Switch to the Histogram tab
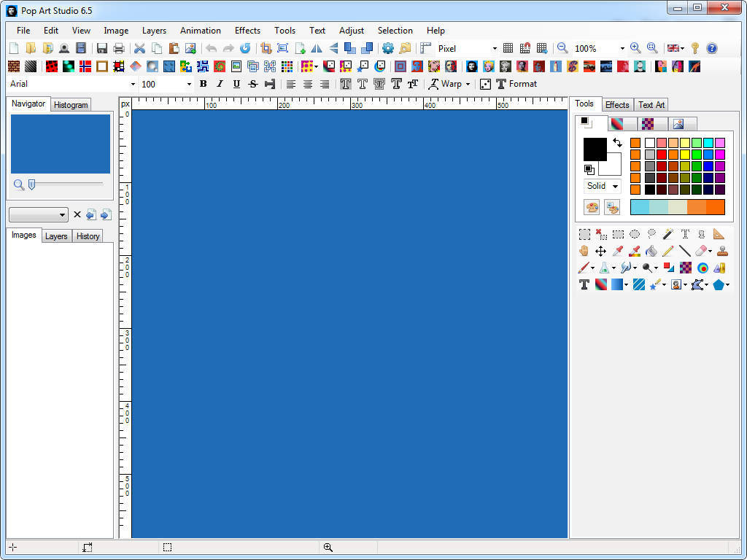This screenshot has width=747, height=560. [70, 105]
